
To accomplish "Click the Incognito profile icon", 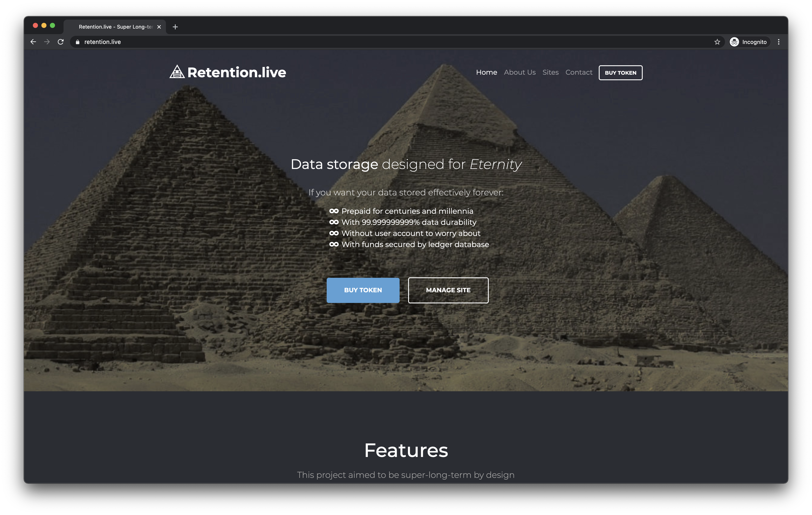I will coord(734,42).
